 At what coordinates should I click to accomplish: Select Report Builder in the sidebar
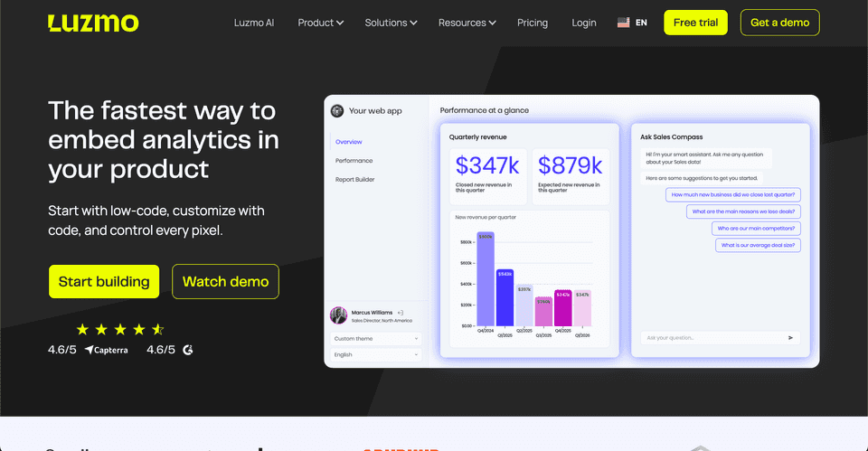pyautogui.click(x=354, y=179)
